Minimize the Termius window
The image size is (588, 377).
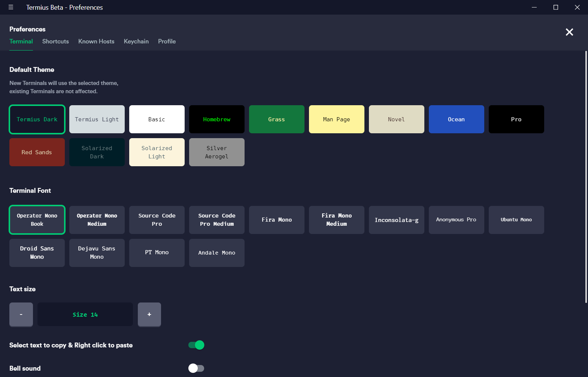tap(534, 7)
